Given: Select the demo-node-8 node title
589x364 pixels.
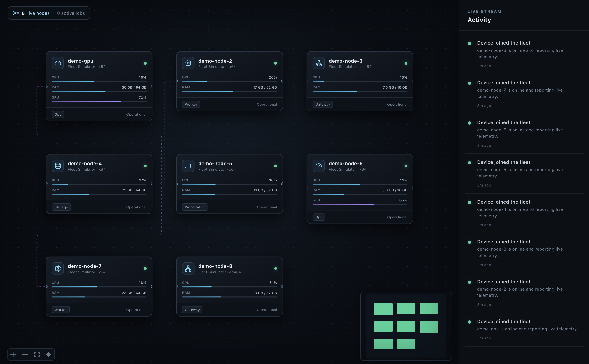Looking at the screenshot, I should coord(215,266).
